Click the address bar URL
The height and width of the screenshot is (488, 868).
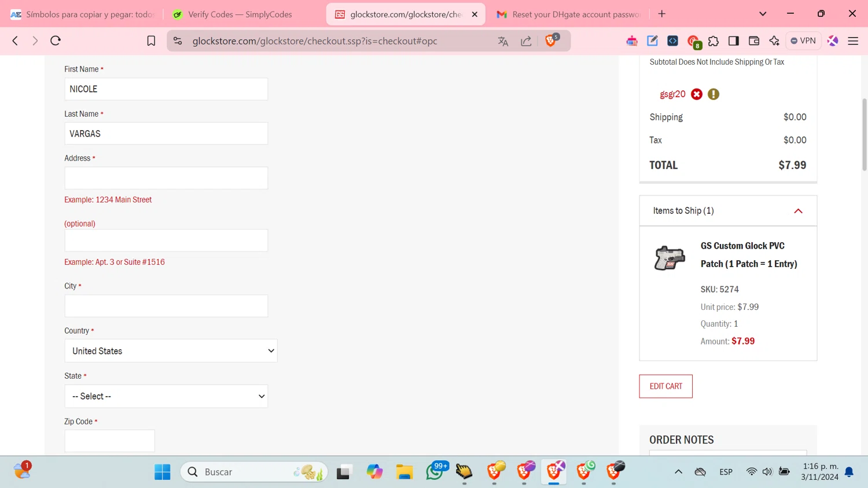click(x=315, y=41)
